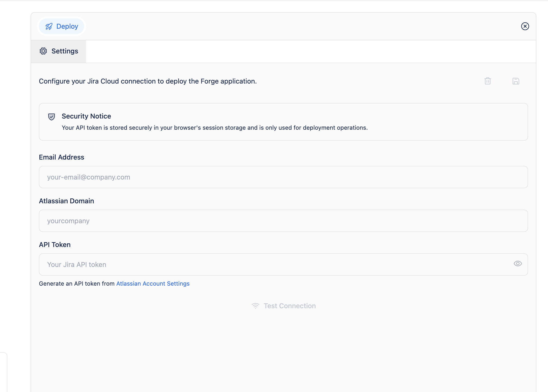Close the Deploy panel with the X icon
Image resolution: width=548 pixels, height=392 pixels.
[525, 26]
